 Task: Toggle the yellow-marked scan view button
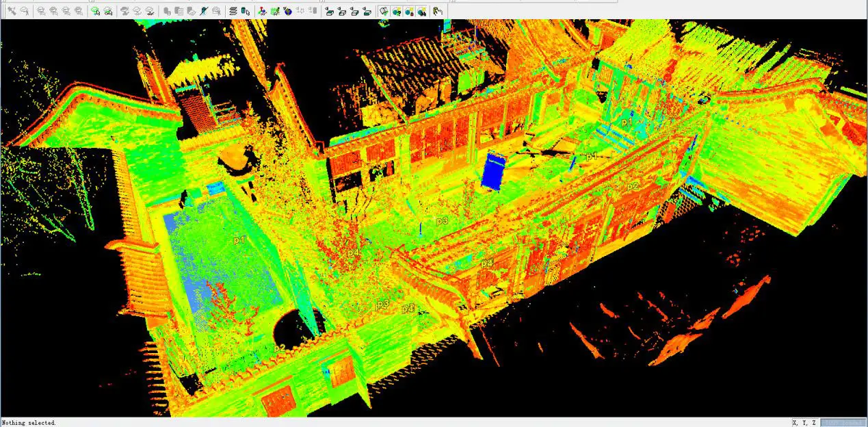[397, 11]
